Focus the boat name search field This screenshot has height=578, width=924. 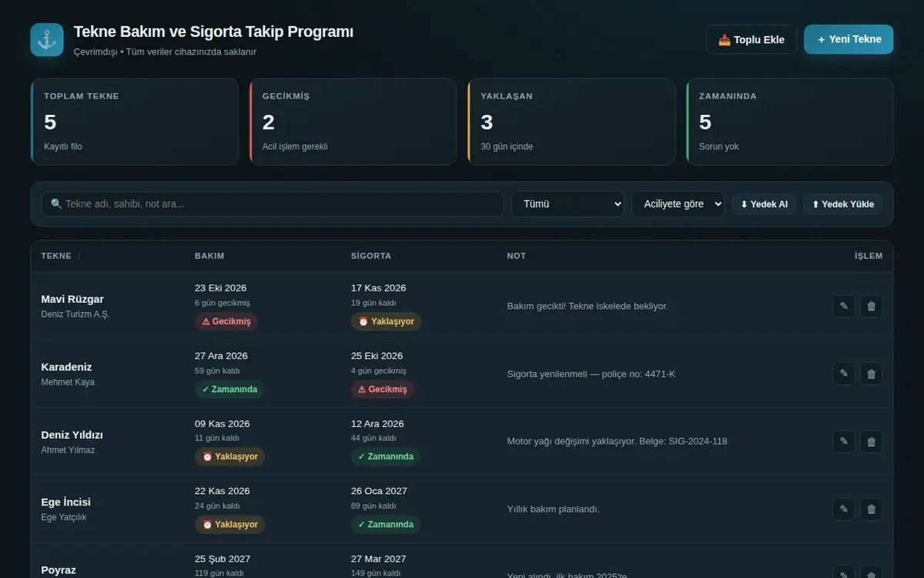click(x=272, y=204)
